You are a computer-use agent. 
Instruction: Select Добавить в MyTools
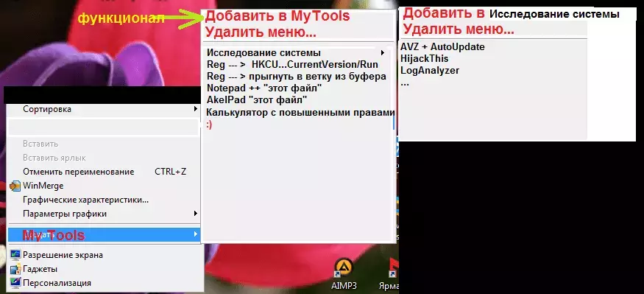[x=277, y=16]
